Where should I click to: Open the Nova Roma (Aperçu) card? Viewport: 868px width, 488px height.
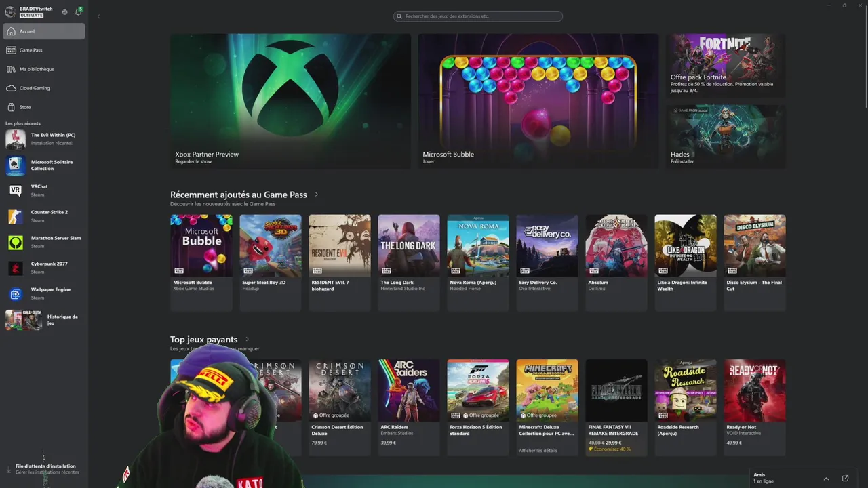coord(478,262)
